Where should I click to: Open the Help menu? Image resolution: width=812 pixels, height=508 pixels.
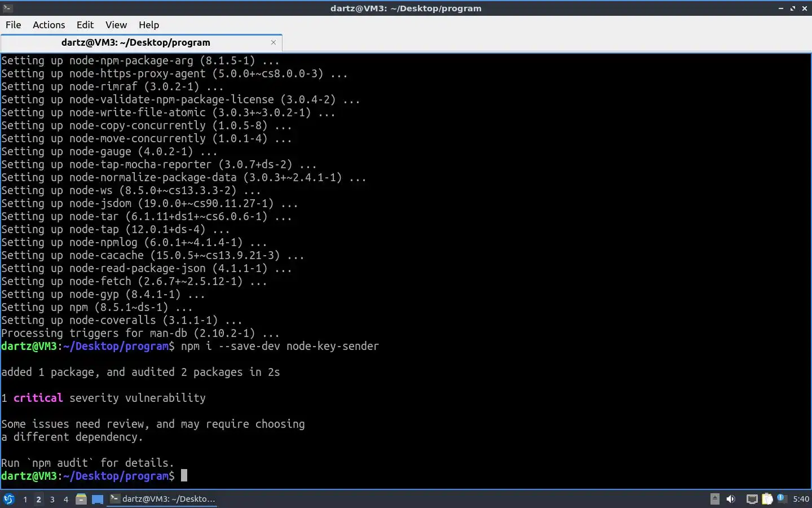[x=149, y=25]
